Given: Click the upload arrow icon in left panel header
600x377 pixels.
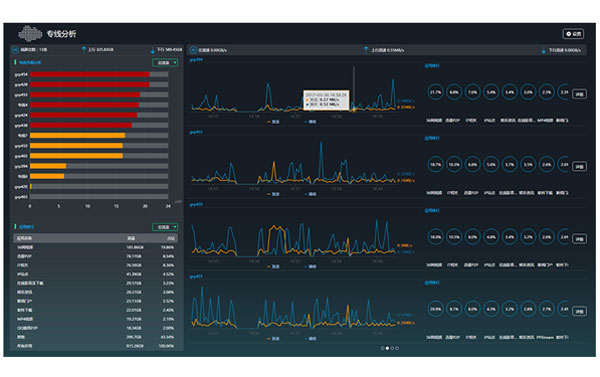Looking at the screenshot, I should (x=83, y=50).
